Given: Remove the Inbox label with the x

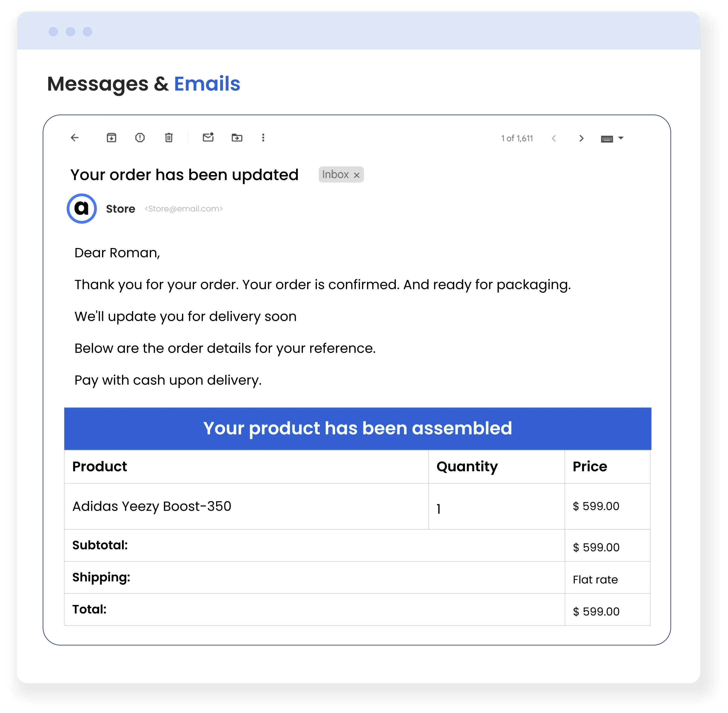Looking at the screenshot, I should [357, 175].
